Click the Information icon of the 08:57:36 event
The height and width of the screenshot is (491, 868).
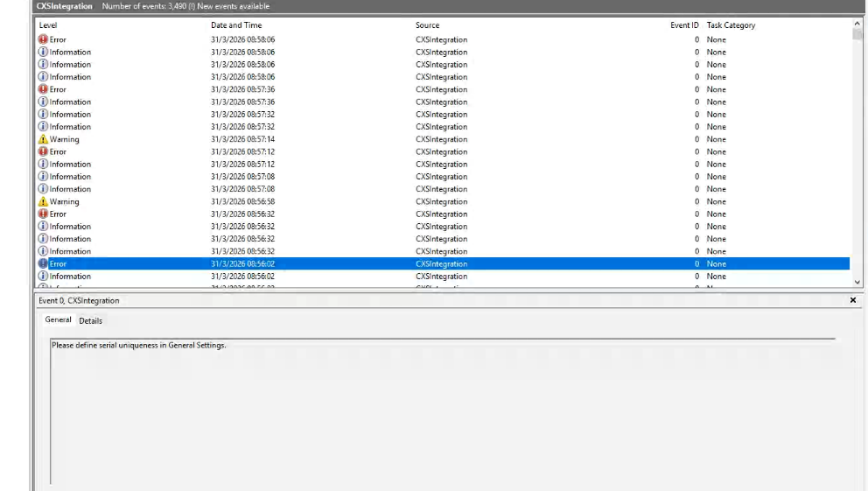tap(43, 102)
